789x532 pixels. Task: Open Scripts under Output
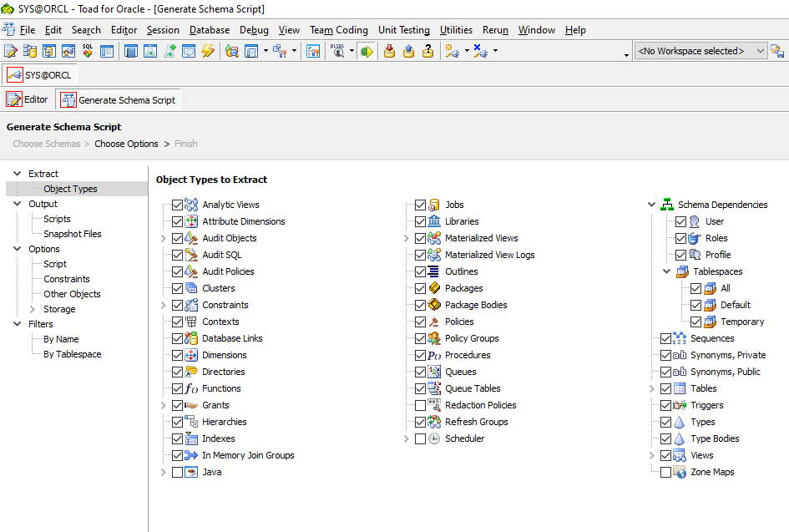click(57, 219)
